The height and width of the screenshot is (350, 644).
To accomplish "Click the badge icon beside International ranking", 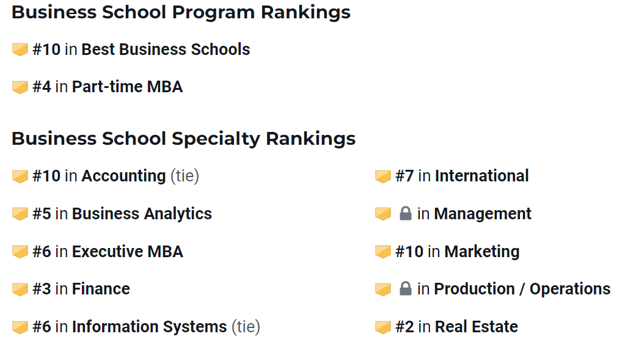I will (382, 177).
